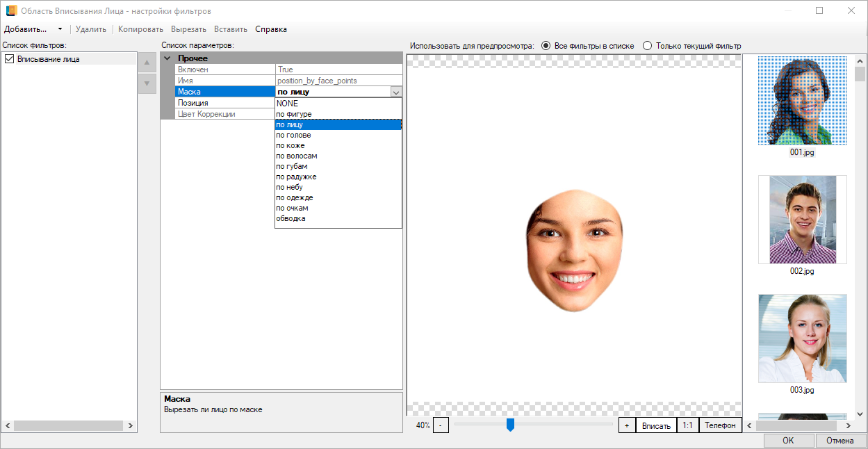Collapse the Прочее parameter group

(167, 58)
